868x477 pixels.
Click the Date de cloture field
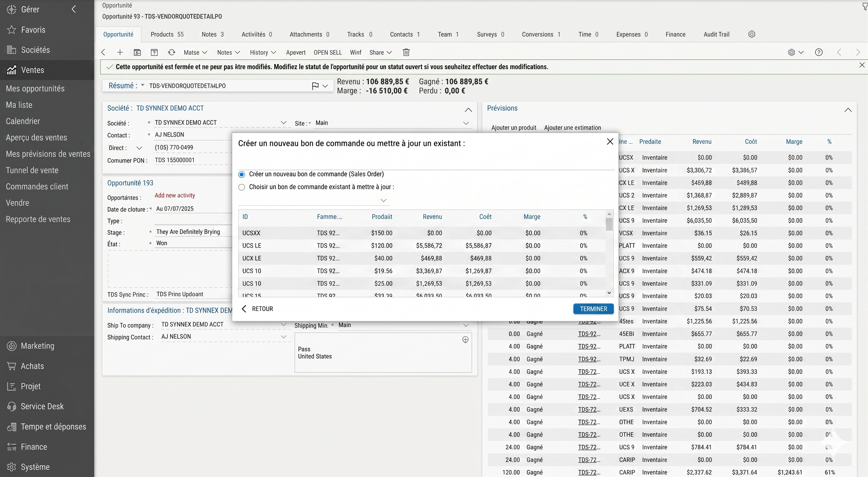pyautogui.click(x=194, y=209)
